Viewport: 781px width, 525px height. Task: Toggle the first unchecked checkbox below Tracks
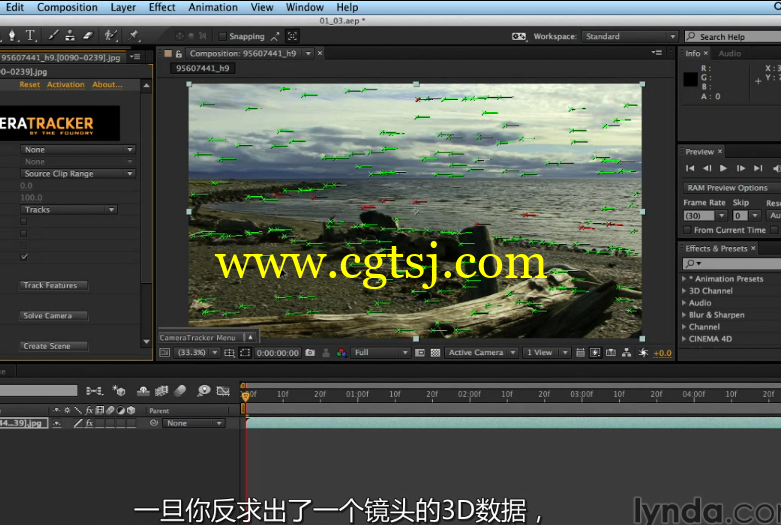pyautogui.click(x=23, y=221)
